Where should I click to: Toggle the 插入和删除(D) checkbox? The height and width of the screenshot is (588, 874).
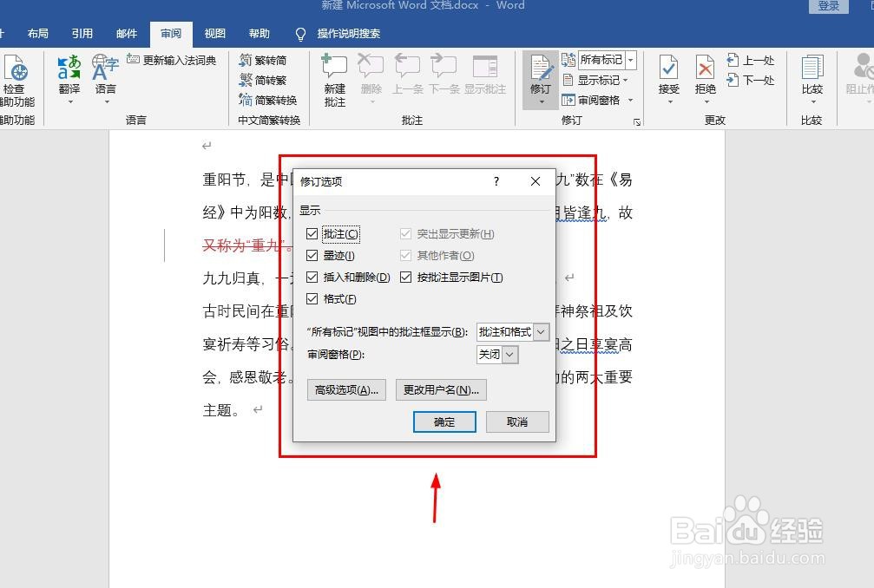(312, 277)
